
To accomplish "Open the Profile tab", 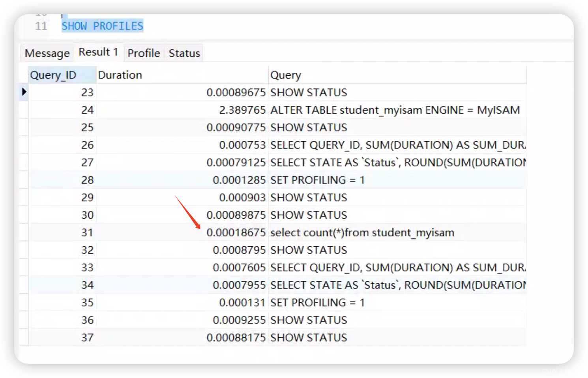I will click(144, 53).
